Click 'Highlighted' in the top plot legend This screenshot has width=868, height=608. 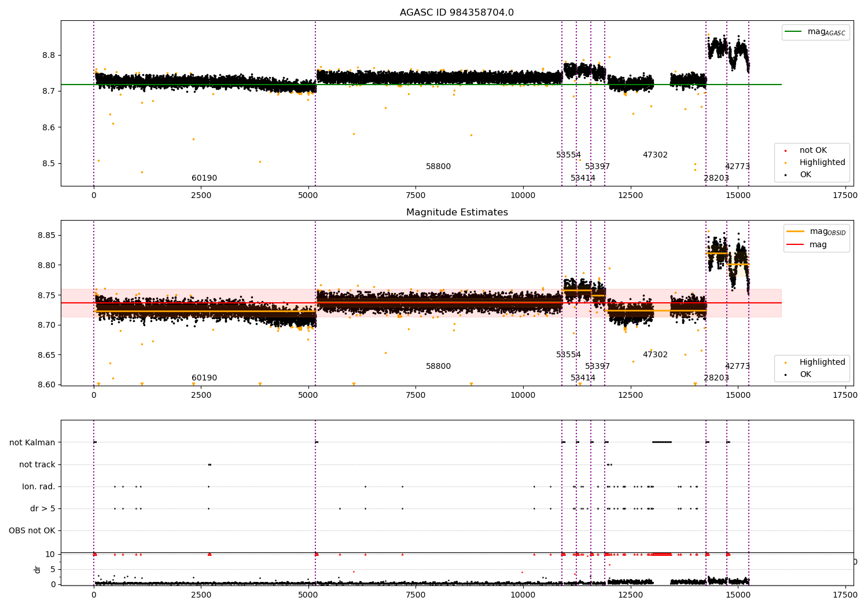tap(822, 162)
